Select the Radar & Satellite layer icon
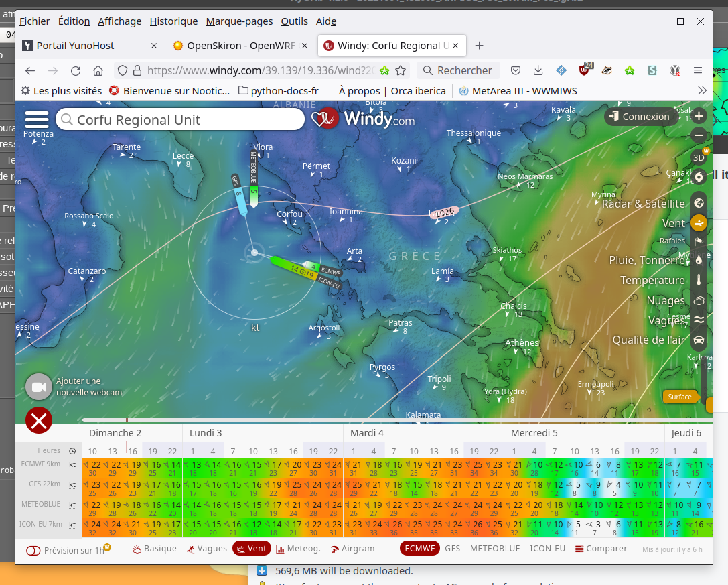The height and width of the screenshot is (585, 728). (x=699, y=204)
